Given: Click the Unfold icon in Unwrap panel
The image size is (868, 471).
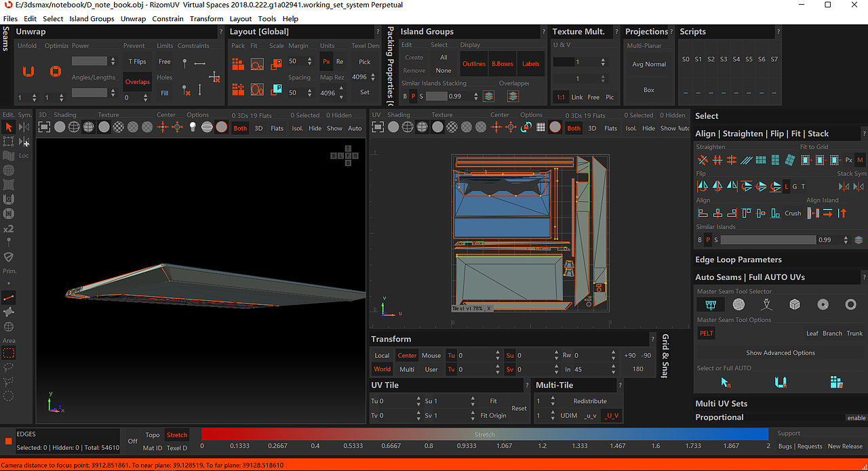Looking at the screenshot, I should pyautogui.click(x=28, y=71).
